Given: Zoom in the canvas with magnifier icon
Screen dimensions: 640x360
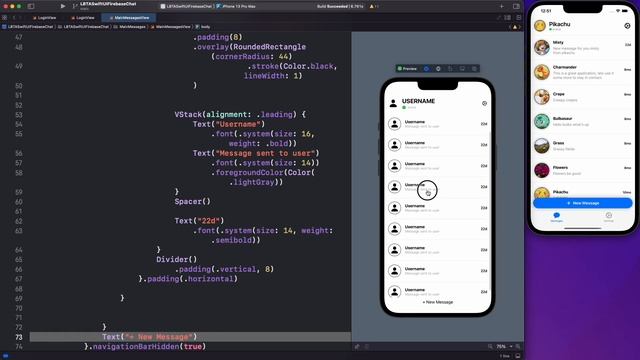Looking at the screenshot, I should coord(518,347).
